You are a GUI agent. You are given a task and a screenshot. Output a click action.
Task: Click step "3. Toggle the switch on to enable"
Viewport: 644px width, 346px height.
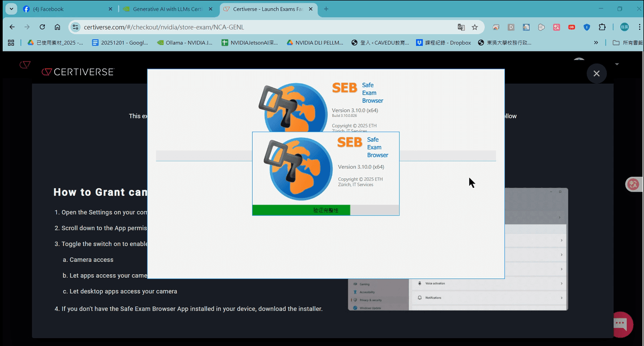pyautogui.click(x=101, y=244)
